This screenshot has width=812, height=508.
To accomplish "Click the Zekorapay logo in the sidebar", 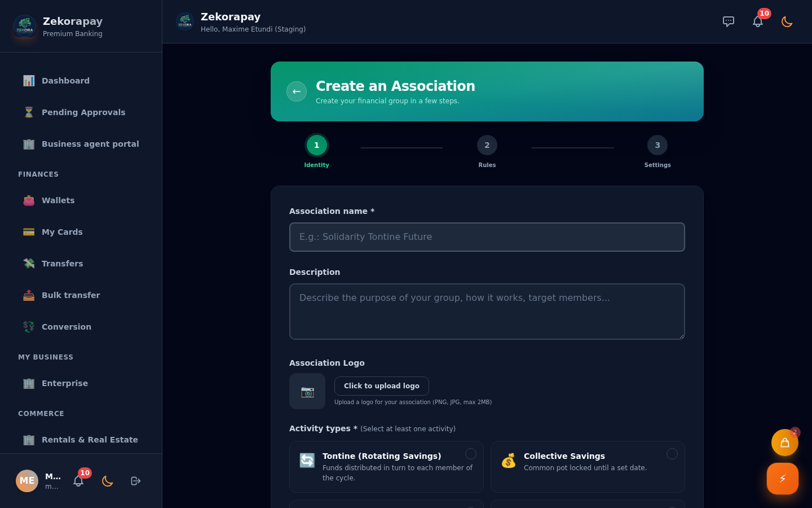I will (25, 26).
